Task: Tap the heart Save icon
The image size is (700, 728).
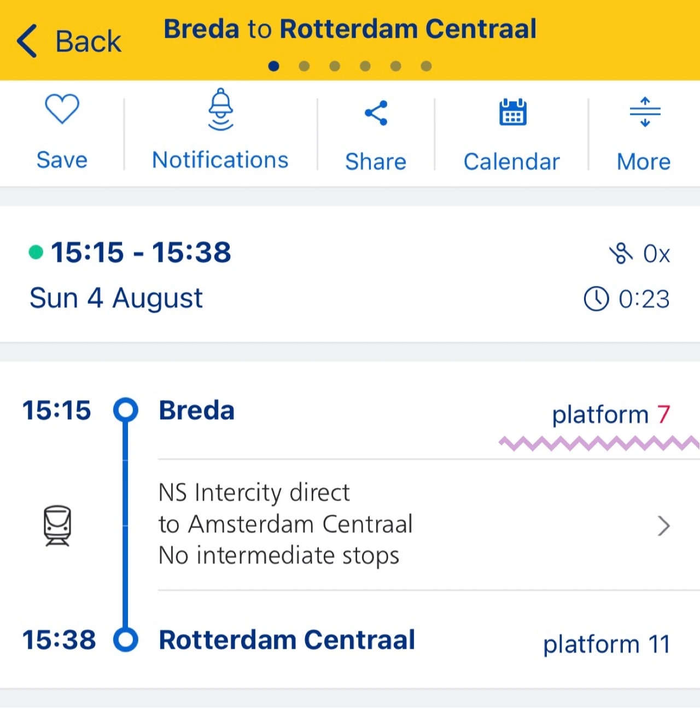Action: pos(62,109)
